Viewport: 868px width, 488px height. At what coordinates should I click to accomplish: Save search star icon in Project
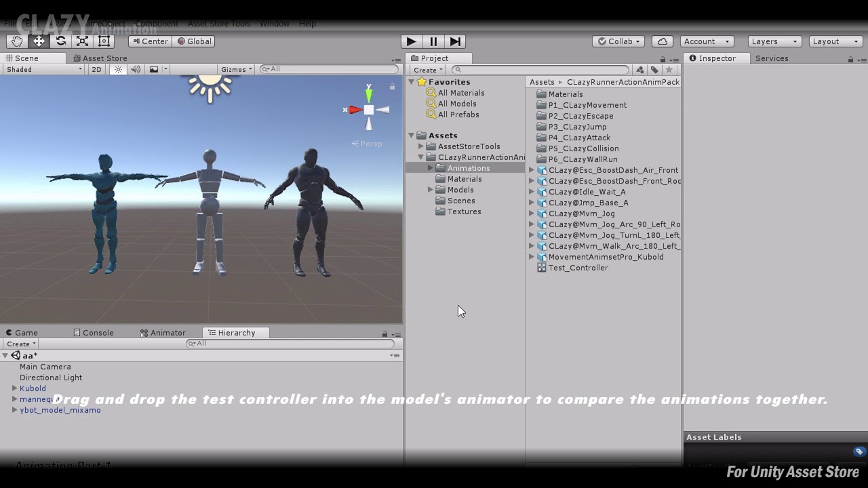[x=669, y=70]
